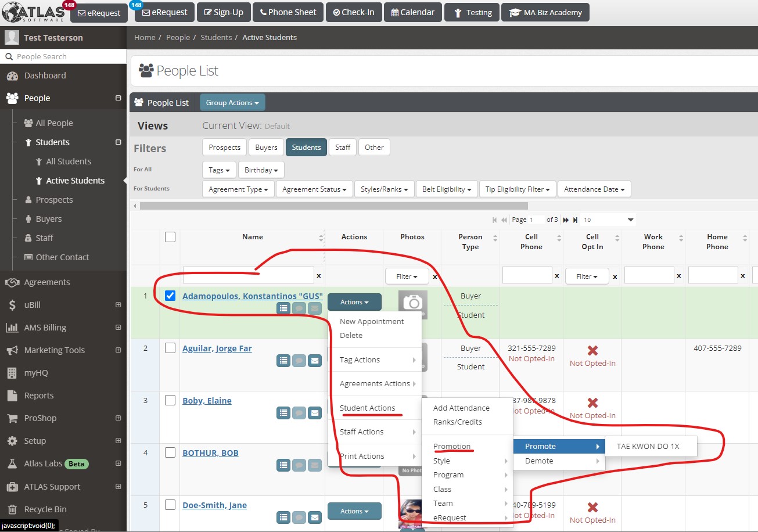Select TAE KWON DO 1X submenu item
This screenshot has height=532, width=758.
click(x=648, y=447)
